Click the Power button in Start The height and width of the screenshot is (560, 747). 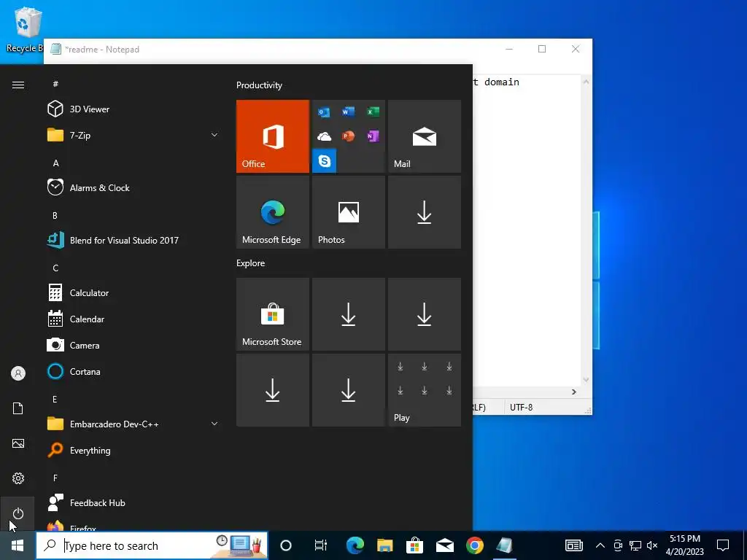18,513
